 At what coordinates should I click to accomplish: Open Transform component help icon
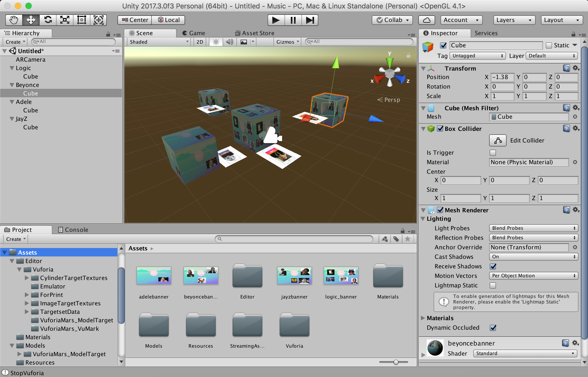tap(566, 68)
